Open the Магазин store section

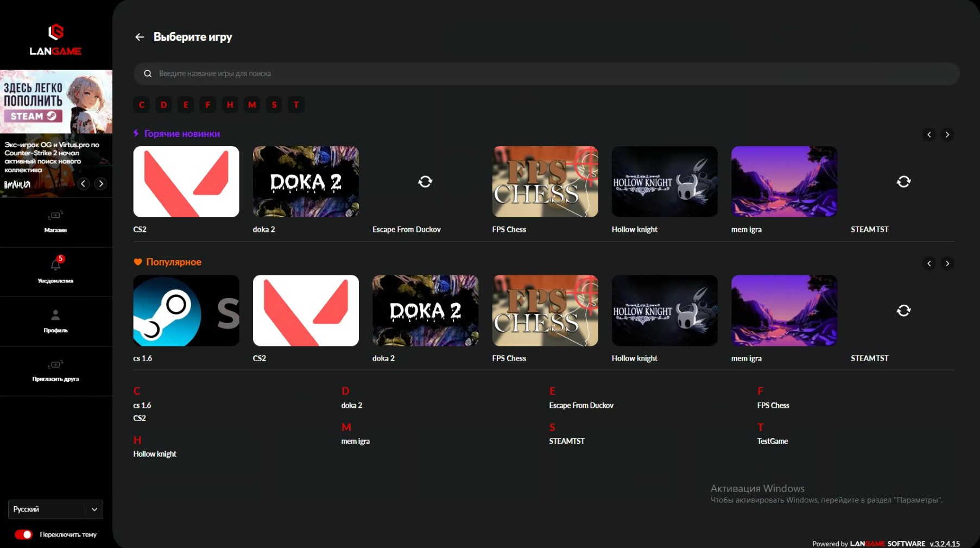pyautogui.click(x=55, y=222)
